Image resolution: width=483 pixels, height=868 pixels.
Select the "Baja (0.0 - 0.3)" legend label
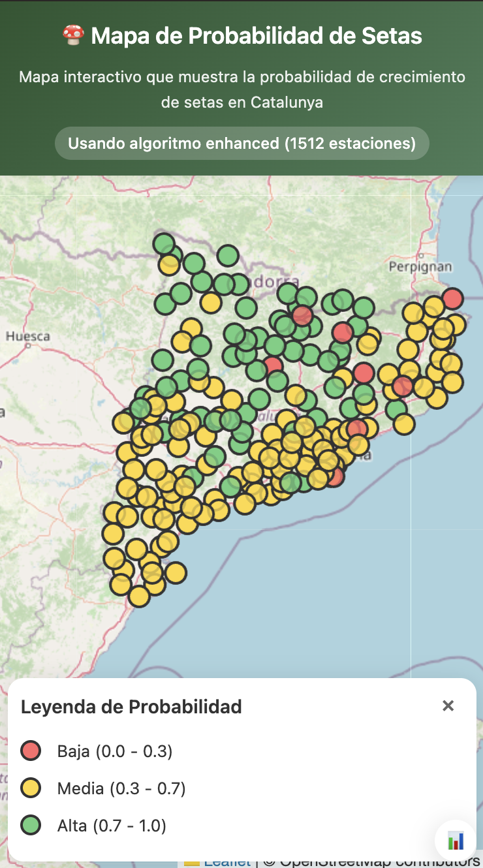pos(115,751)
